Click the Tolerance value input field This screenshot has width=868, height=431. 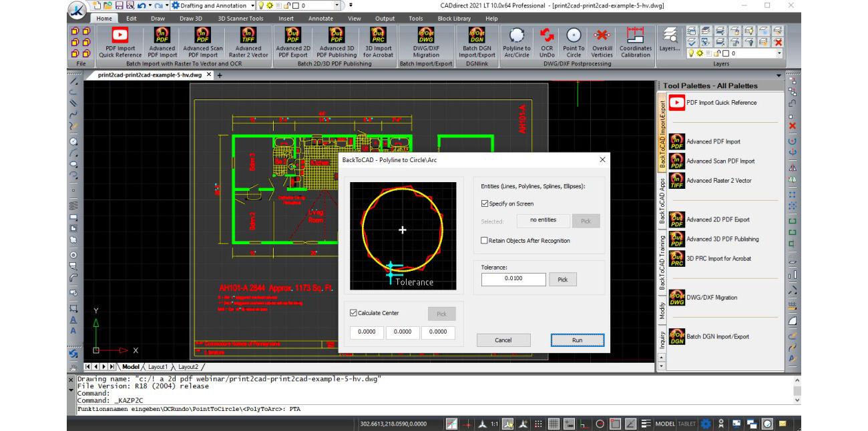pyautogui.click(x=513, y=279)
